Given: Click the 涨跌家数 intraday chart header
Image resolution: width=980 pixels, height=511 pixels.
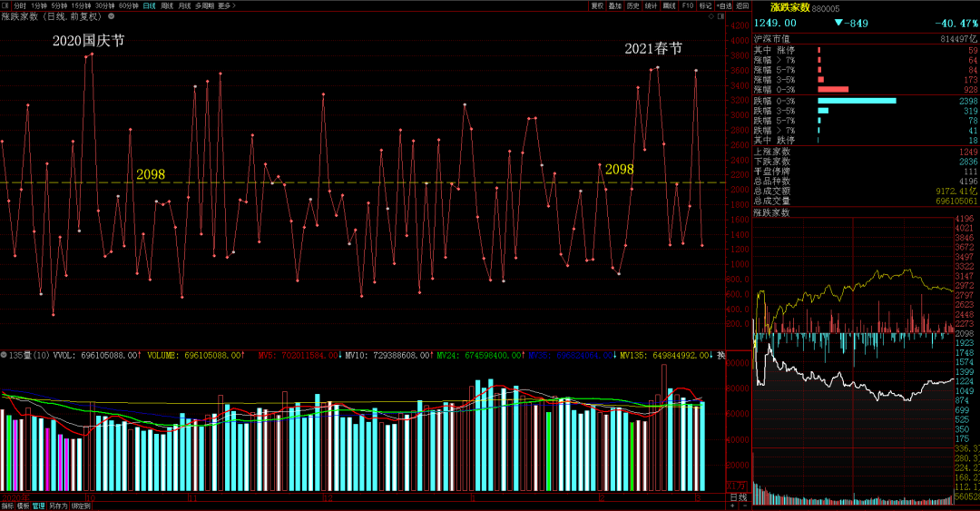Looking at the screenshot, I should point(772,212).
